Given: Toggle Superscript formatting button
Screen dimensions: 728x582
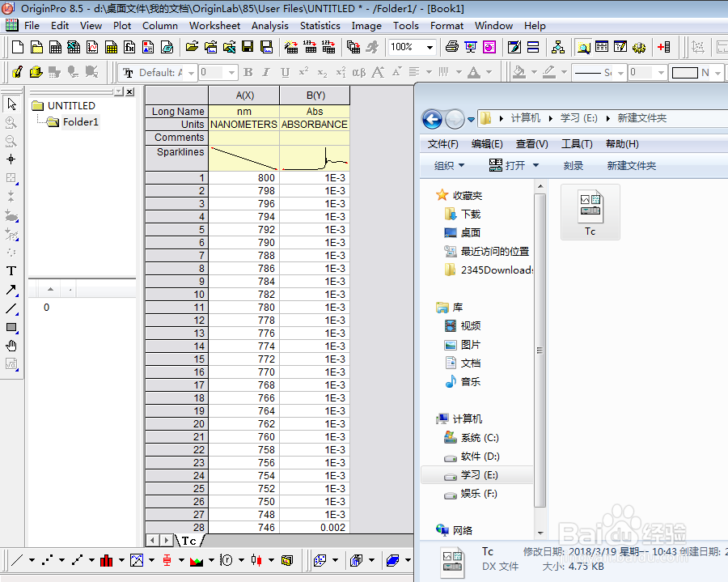Looking at the screenshot, I should [x=303, y=73].
